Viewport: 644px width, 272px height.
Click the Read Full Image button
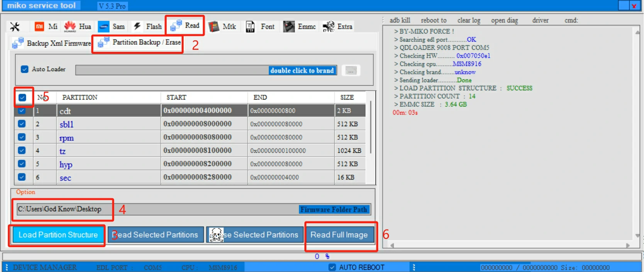(339, 235)
